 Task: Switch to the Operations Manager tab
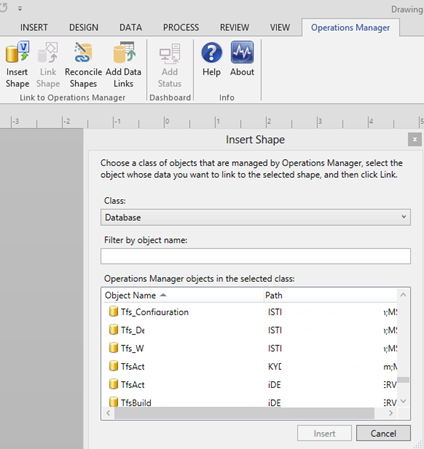[350, 27]
